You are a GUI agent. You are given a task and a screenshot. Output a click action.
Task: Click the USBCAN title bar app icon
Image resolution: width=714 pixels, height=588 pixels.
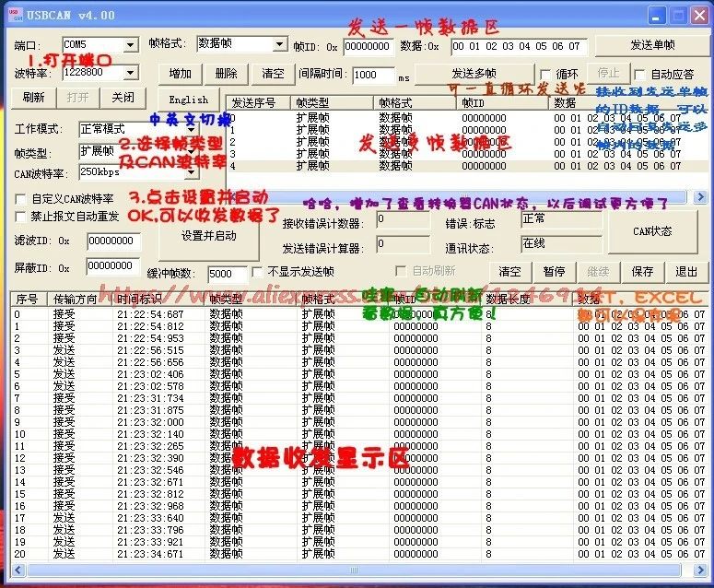pos(15,15)
